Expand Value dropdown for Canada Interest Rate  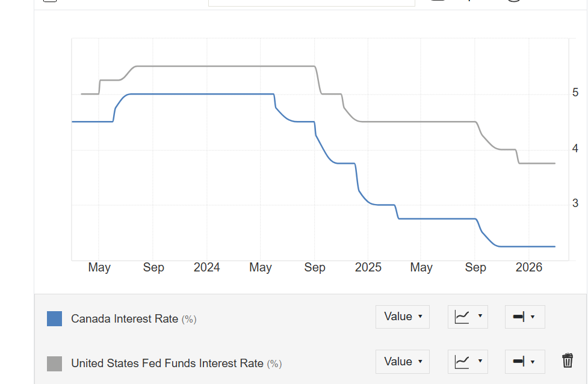403,317
